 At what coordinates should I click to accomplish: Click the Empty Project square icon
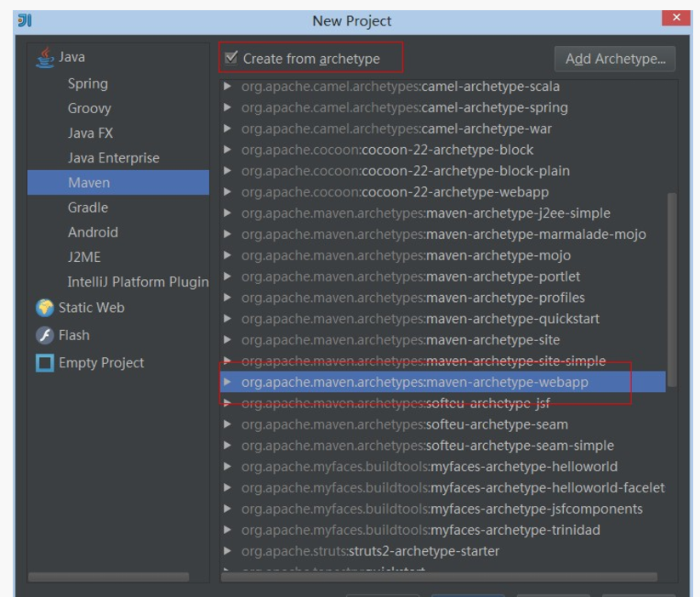(x=44, y=363)
